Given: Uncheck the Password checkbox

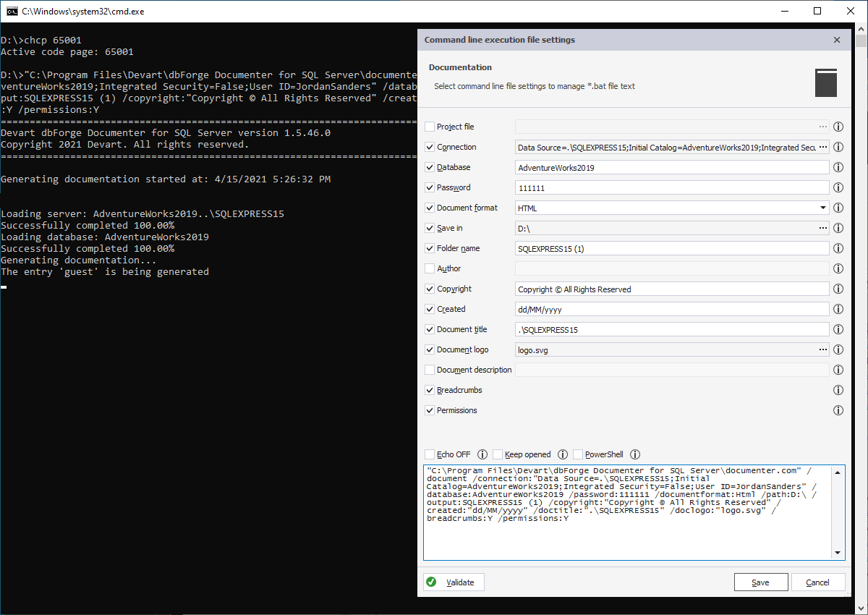Looking at the screenshot, I should click(x=430, y=187).
